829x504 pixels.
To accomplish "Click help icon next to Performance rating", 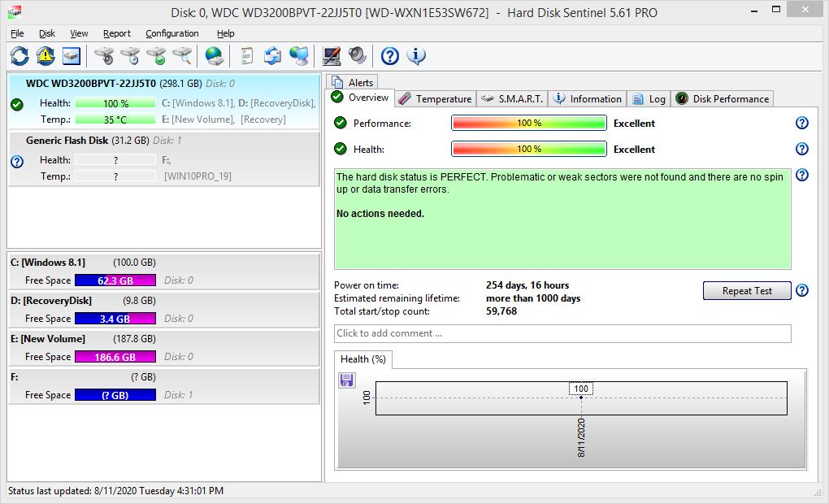I will tap(802, 124).
